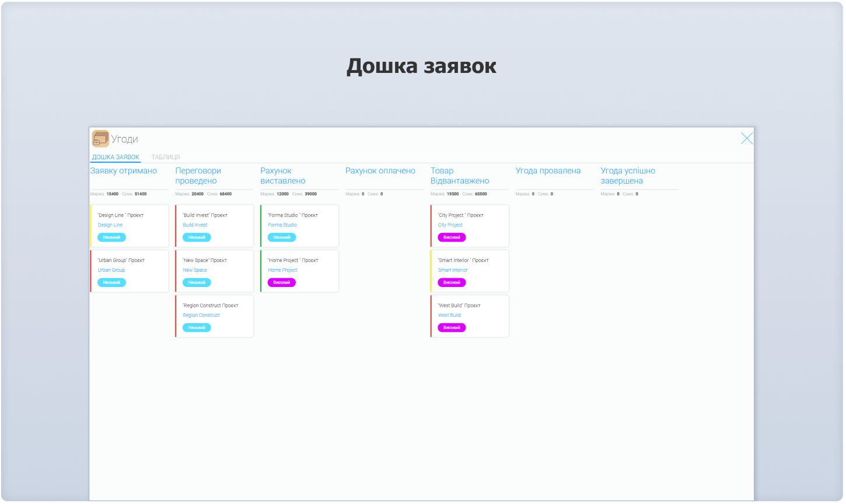The height and width of the screenshot is (504, 846).
Task: Click the Марка 15400 summary value
Action: click(111, 194)
